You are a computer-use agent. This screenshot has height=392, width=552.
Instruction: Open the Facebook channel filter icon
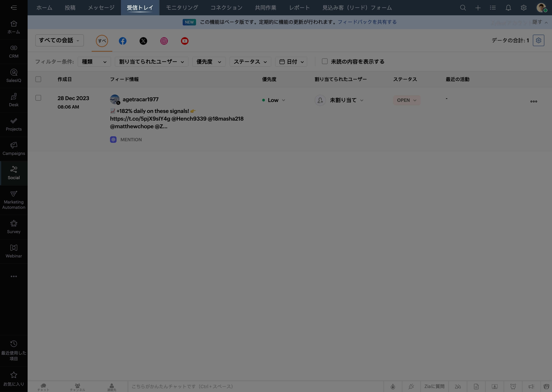(x=122, y=41)
